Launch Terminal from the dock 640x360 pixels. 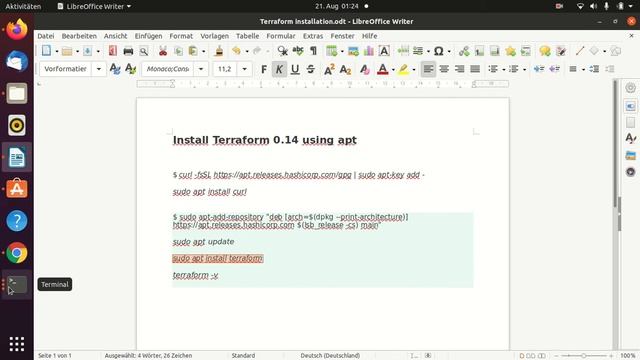tap(17, 284)
